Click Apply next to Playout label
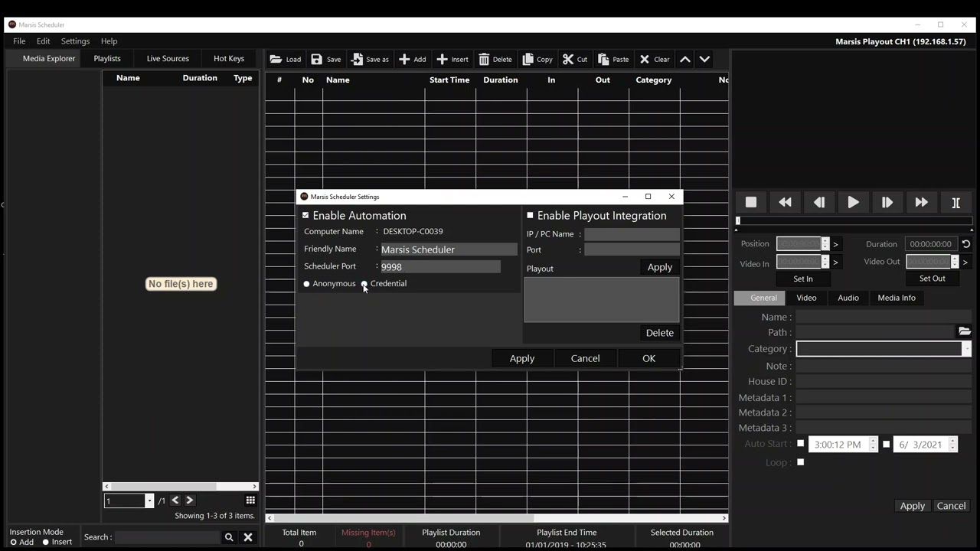The width and height of the screenshot is (980, 551). pyautogui.click(x=660, y=267)
